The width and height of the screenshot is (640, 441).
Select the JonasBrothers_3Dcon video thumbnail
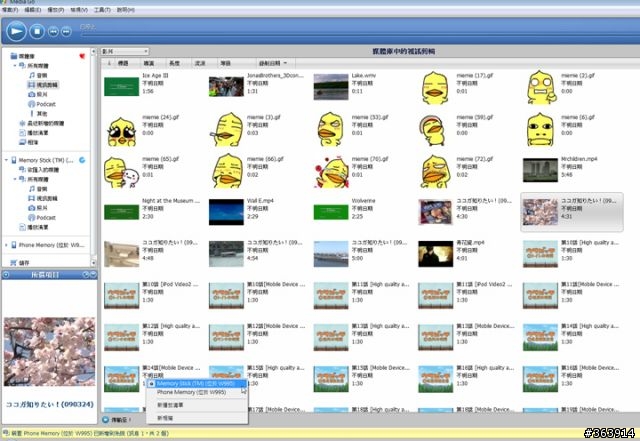click(226, 87)
